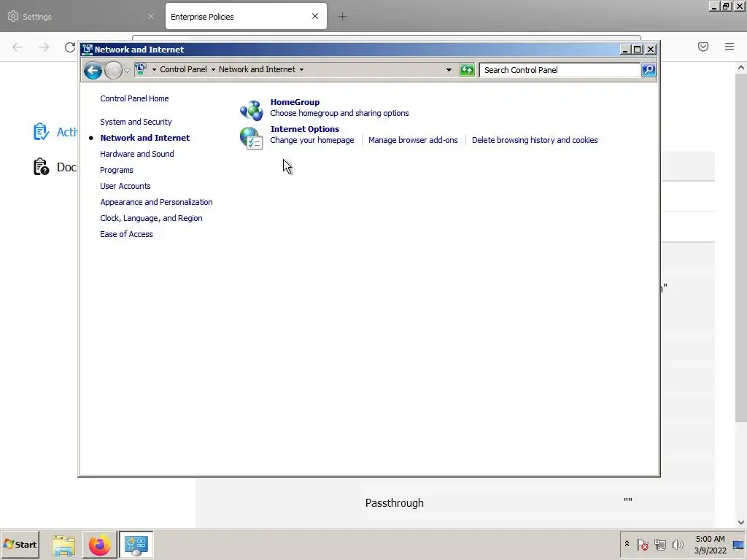Image resolution: width=747 pixels, height=560 pixels.
Task: Click the network tray icon
Action: [659, 544]
